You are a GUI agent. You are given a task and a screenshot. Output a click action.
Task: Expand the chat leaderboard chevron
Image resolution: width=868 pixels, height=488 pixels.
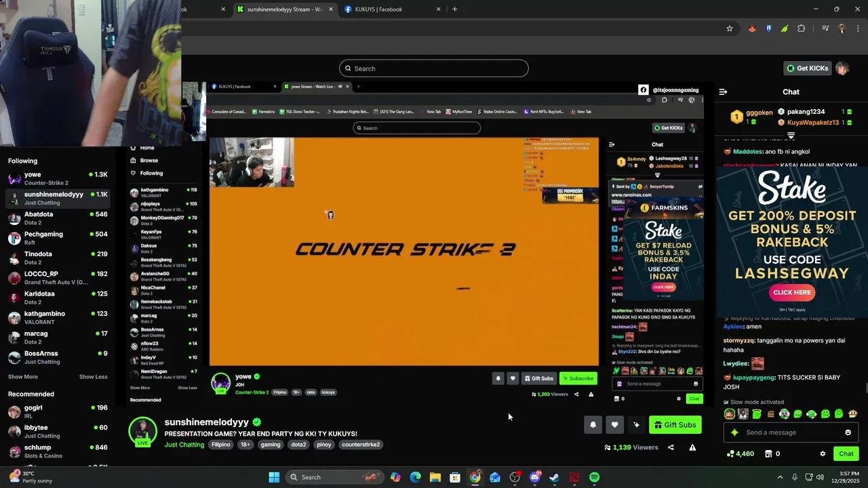[791, 136]
